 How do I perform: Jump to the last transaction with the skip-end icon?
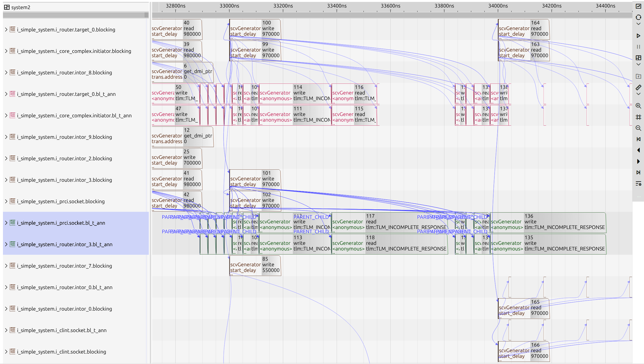pyautogui.click(x=638, y=172)
